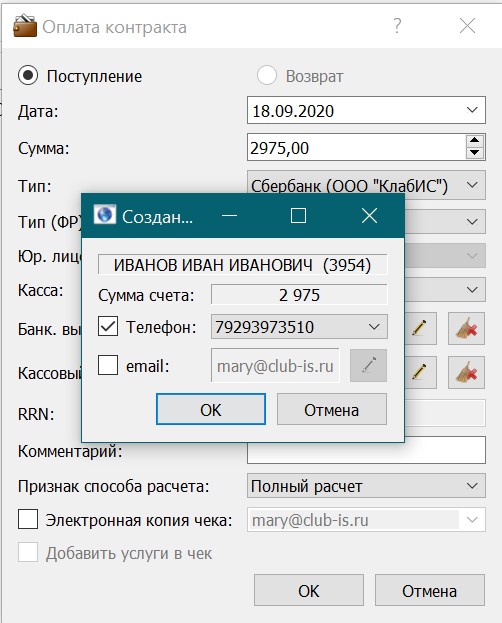Viewport: 502px width, 623px height.
Task: Click the ИВАНОВ ИВАН ИВАНОВИЧ (3954) field
Action: click(242, 265)
